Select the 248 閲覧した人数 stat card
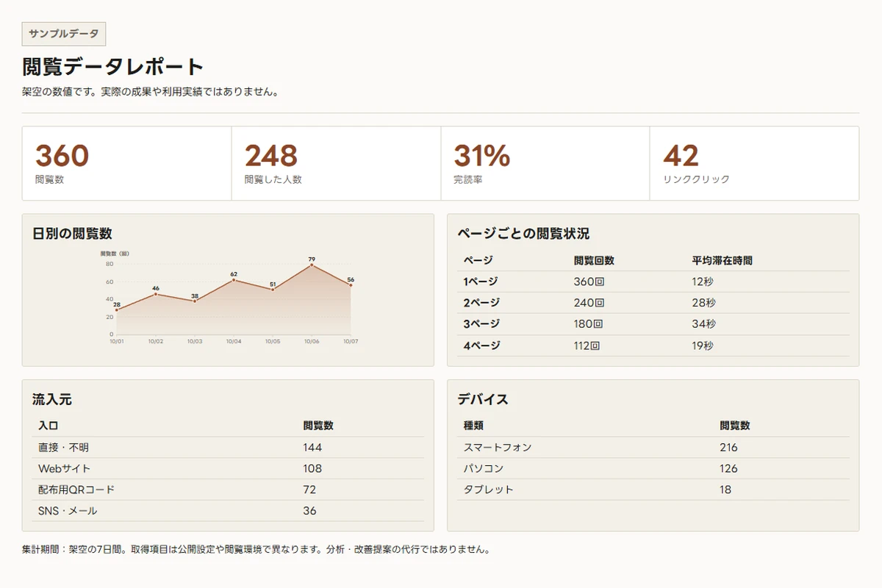Screen dimensions: 882x588 pos(336,163)
